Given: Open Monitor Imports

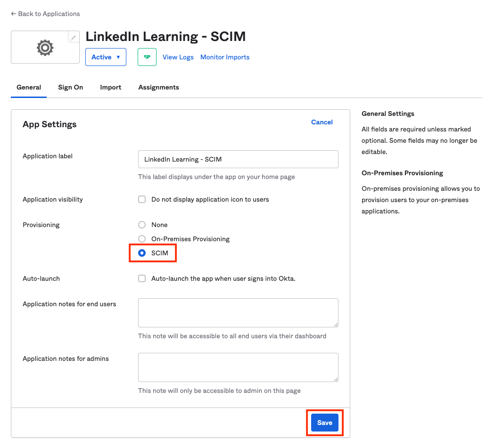Looking at the screenshot, I should click(x=225, y=57).
